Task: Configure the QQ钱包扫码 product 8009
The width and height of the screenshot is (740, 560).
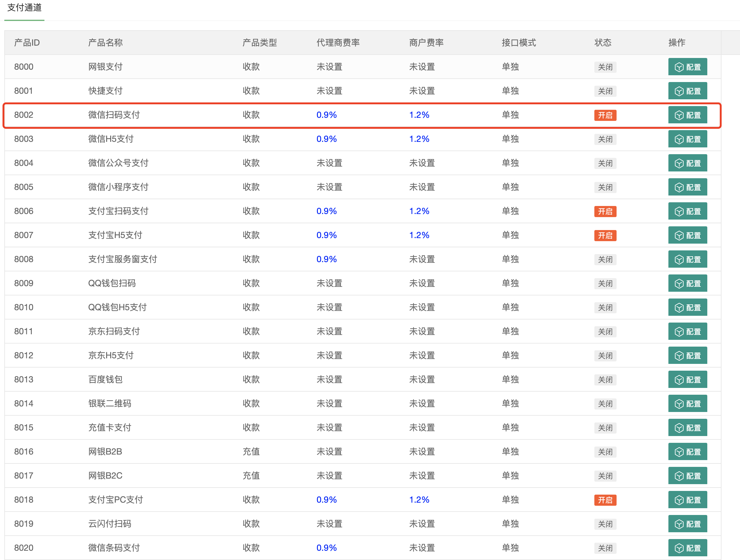Action: pos(687,283)
